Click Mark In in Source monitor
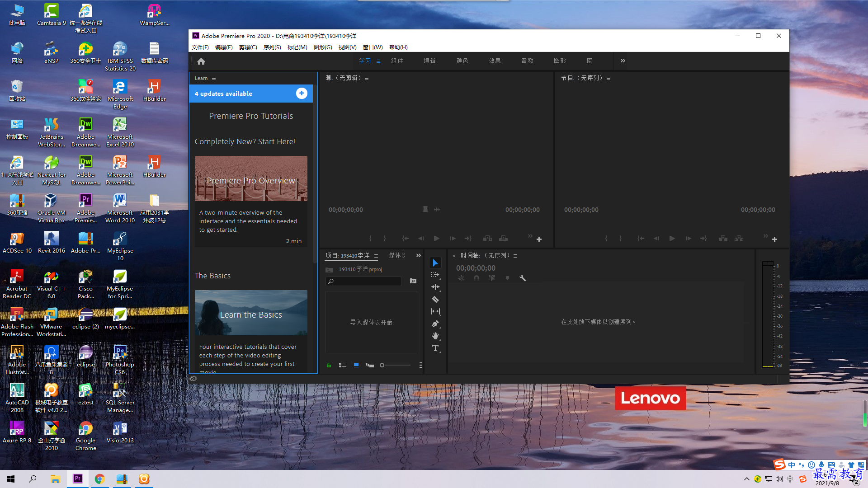The width and height of the screenshot is (868, 488). tap(370, 238)
